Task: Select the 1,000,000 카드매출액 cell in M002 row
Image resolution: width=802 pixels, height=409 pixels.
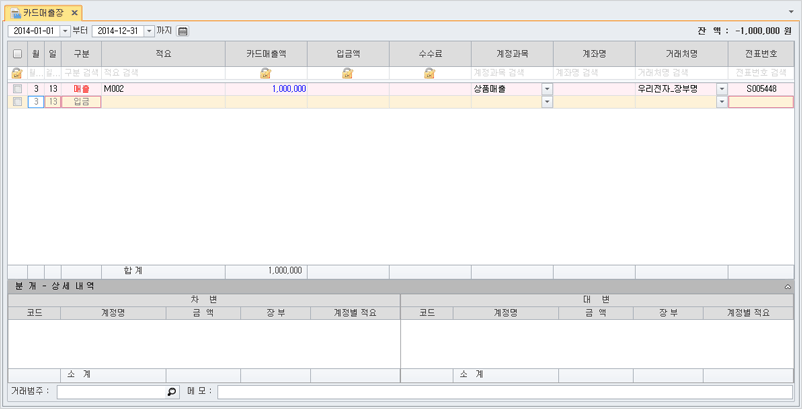Action: tap(266, 89)
